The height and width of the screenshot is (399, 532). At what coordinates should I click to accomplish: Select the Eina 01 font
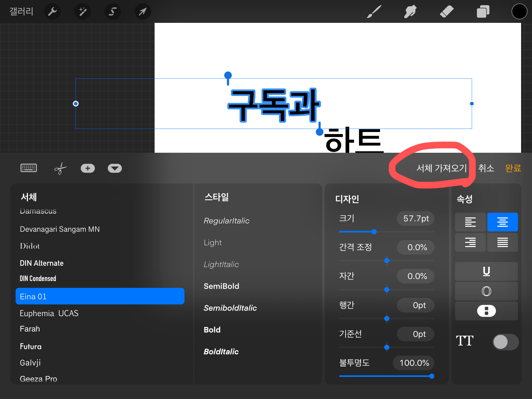click(100, 296)
